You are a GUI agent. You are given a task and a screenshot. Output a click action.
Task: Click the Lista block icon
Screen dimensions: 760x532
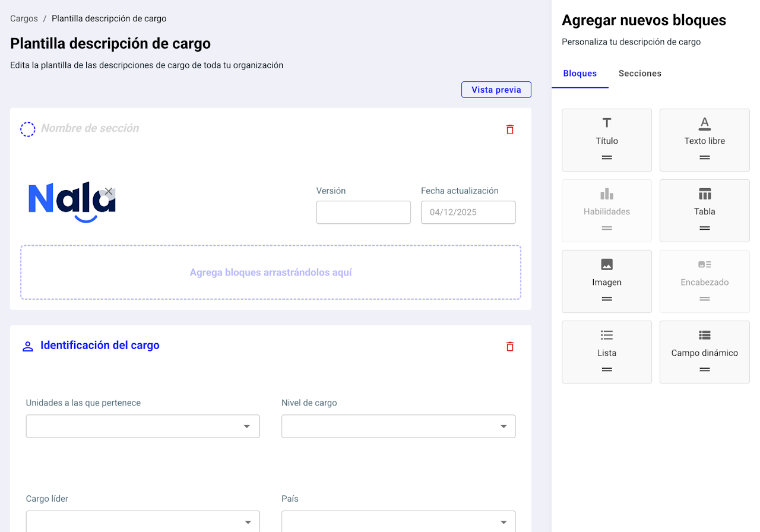click(x=607, y=335)
